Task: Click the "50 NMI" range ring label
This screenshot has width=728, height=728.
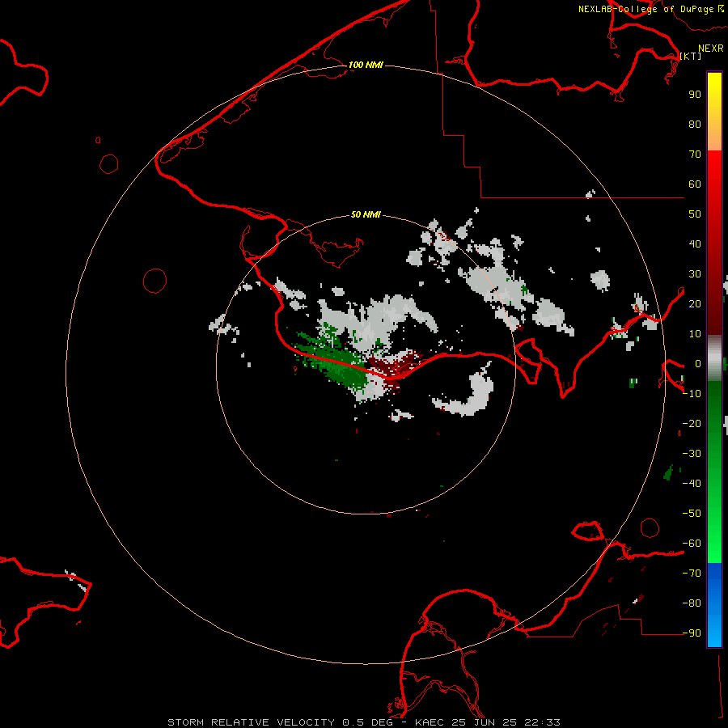Action: coord(366,214)
